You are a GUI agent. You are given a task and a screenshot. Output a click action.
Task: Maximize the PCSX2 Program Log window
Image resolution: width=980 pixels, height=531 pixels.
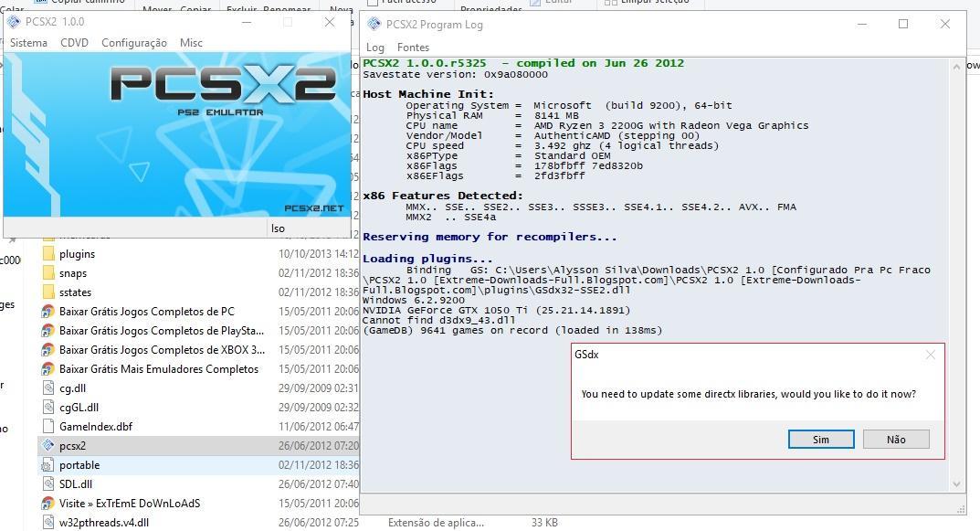(903, 24)
